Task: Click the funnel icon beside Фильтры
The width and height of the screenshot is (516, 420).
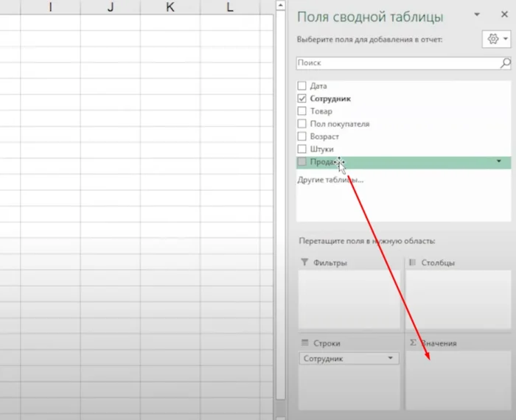Action: point(304,262)
